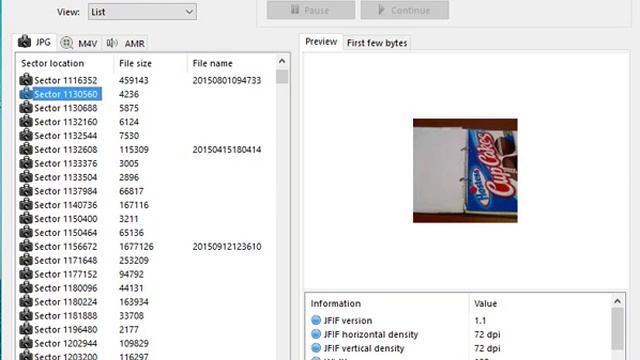Switch to the M4V file type tab
Image resolution: width=640 pixels, height=360 pixels.
tap(79, 43)
